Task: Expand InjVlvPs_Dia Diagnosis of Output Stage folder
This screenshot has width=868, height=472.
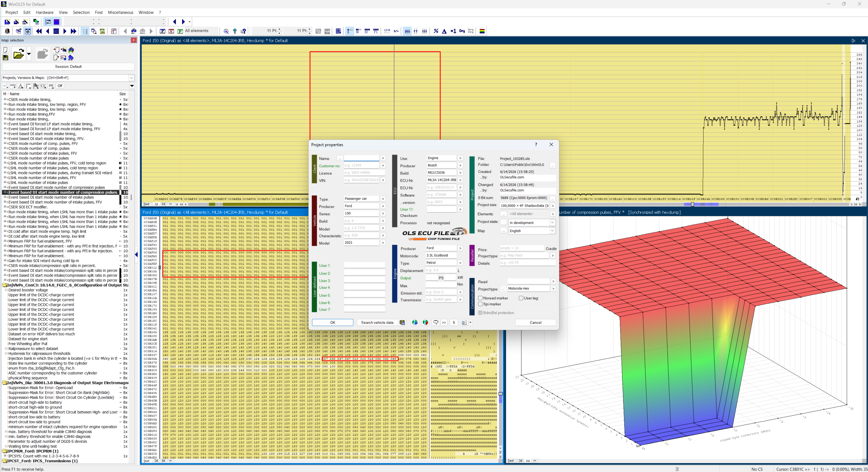Action: [x=5, y=383]
